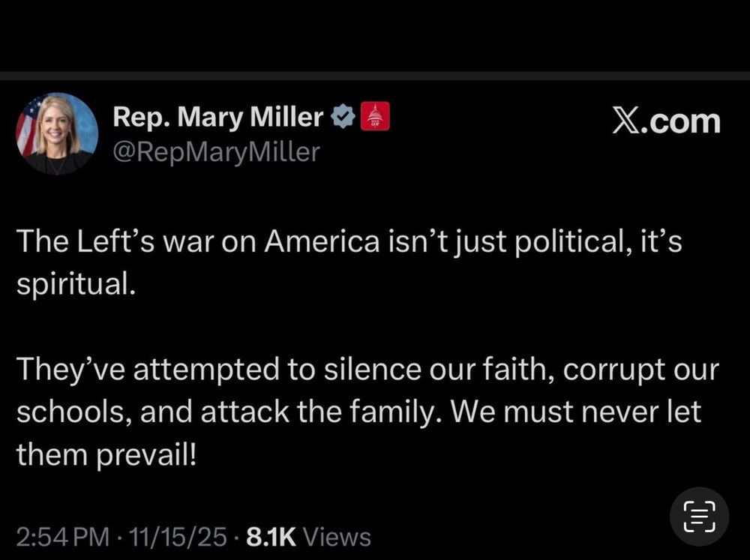Click the checkmark inside the verification seal
750x560 pixels.
pyautogui.click(x=343, y=116)
